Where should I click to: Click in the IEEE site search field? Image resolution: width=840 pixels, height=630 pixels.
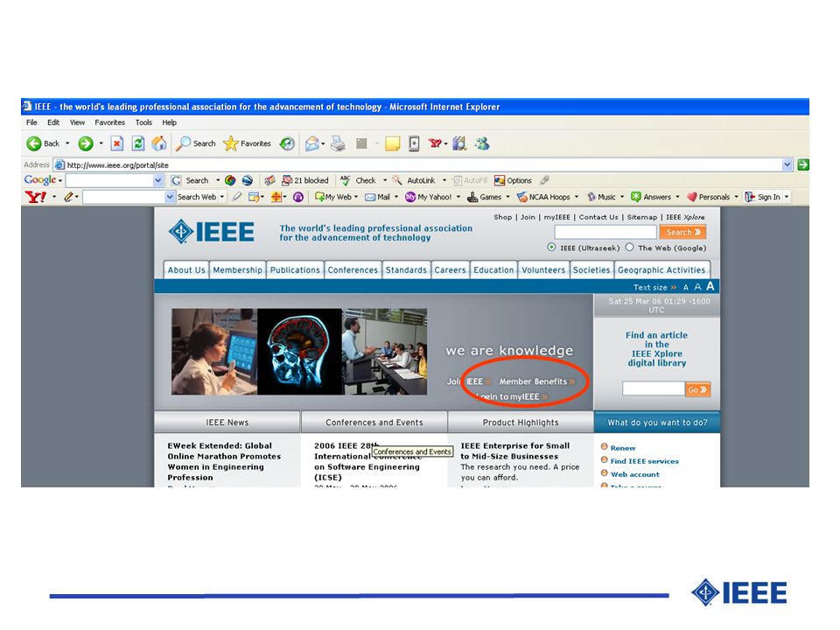coord(605,232)
